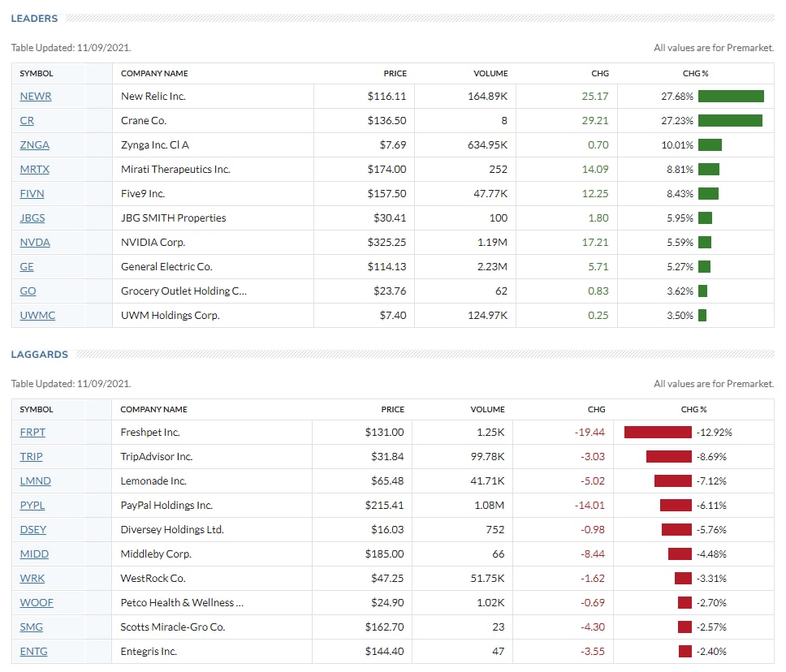Image resolution: width=786 pixels, height=672 pixels.
Task: Open the FRPT symbol link
Action: pos(32,433)
